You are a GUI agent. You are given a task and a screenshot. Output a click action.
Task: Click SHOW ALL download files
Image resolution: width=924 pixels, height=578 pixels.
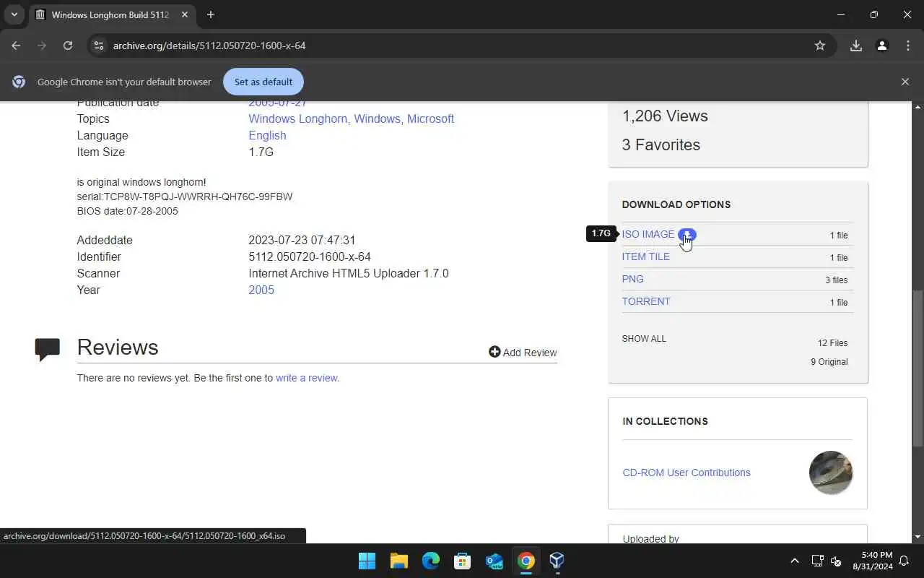(x=644, y=338)
